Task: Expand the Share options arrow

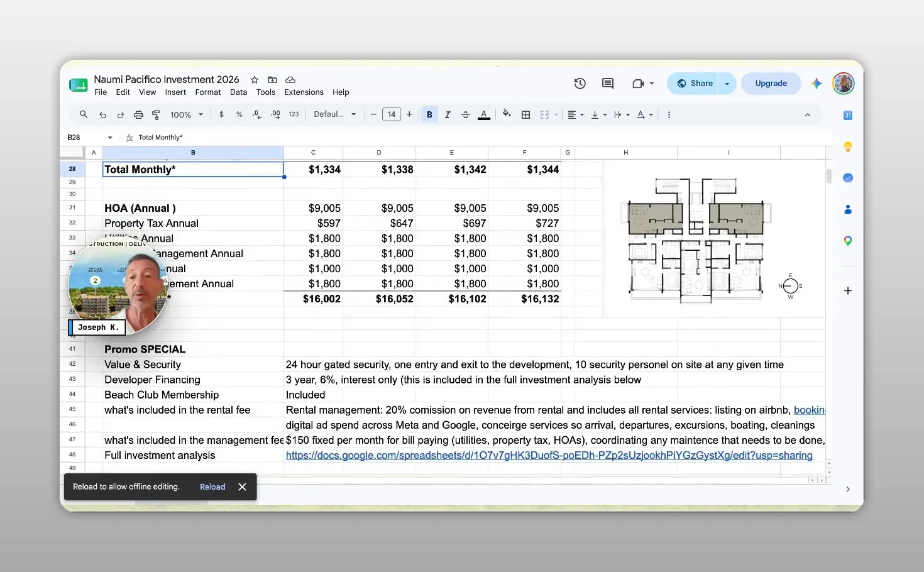Action: (727, 83)
